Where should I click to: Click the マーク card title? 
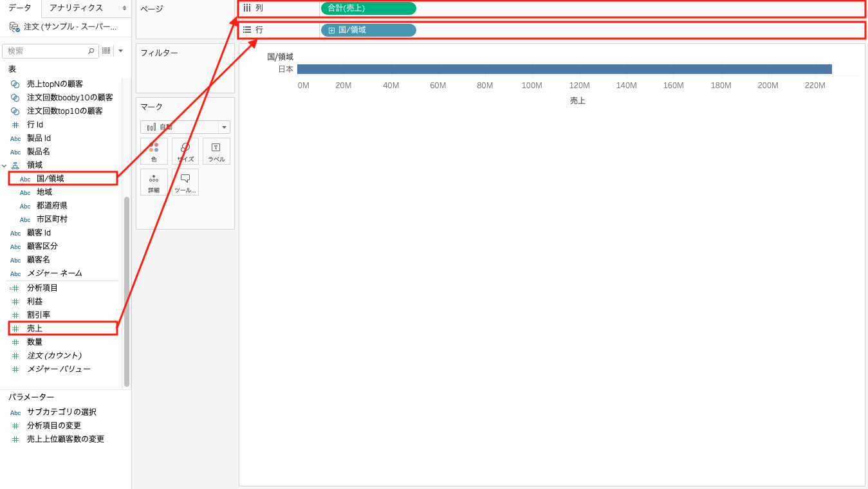[152, 107]
